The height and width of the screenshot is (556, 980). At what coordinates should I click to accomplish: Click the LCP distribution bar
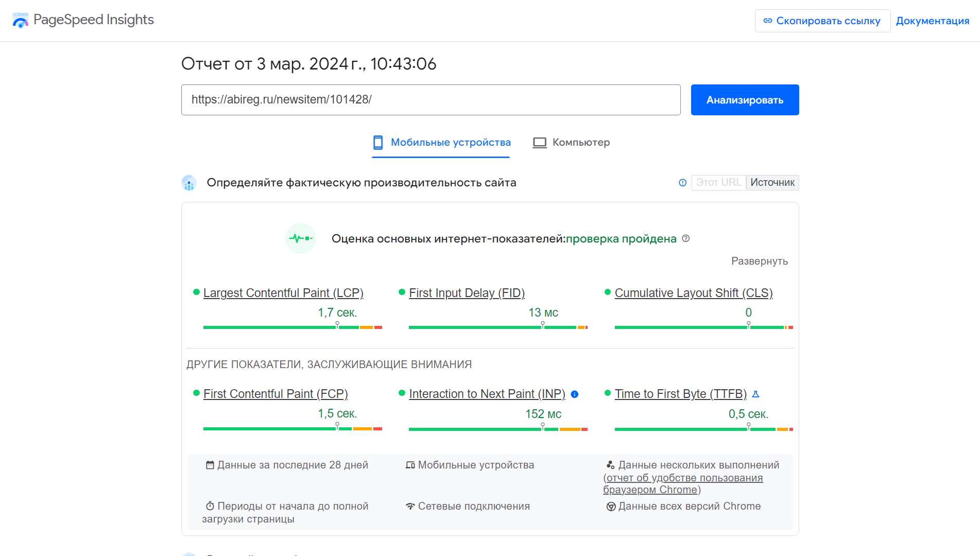[x=293, y=327]
